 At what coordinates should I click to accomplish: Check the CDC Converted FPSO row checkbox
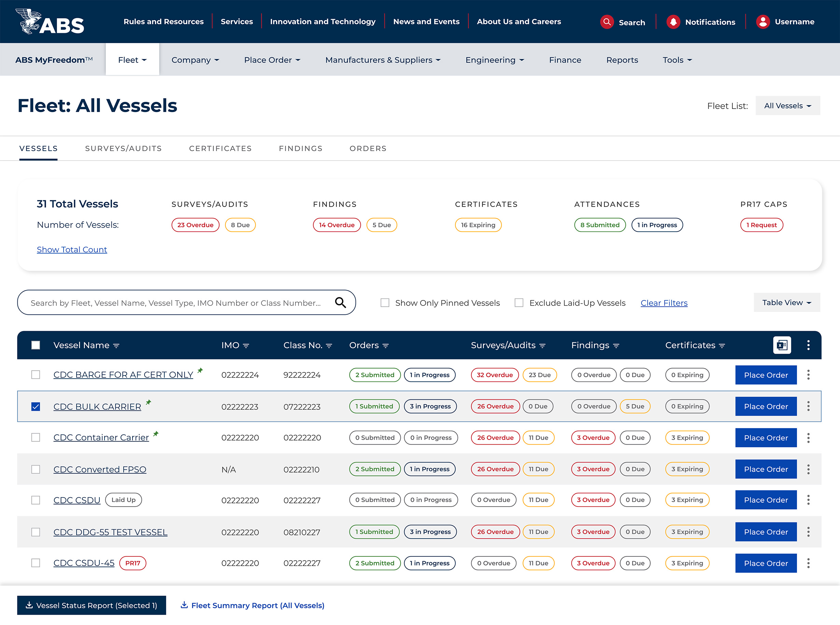[x=36, y=469]
